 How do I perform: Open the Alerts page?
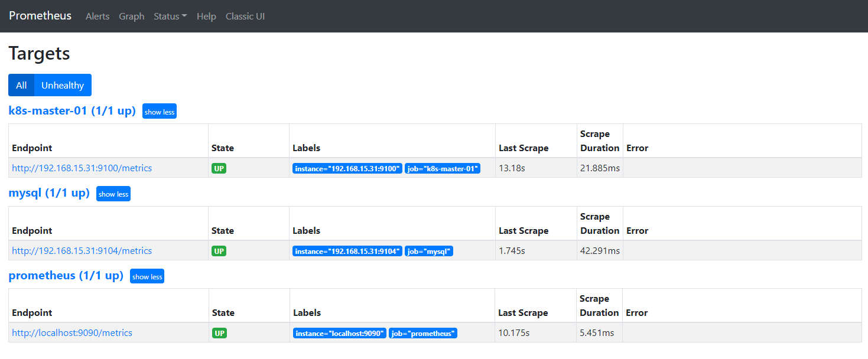click(x=97, y=17)
